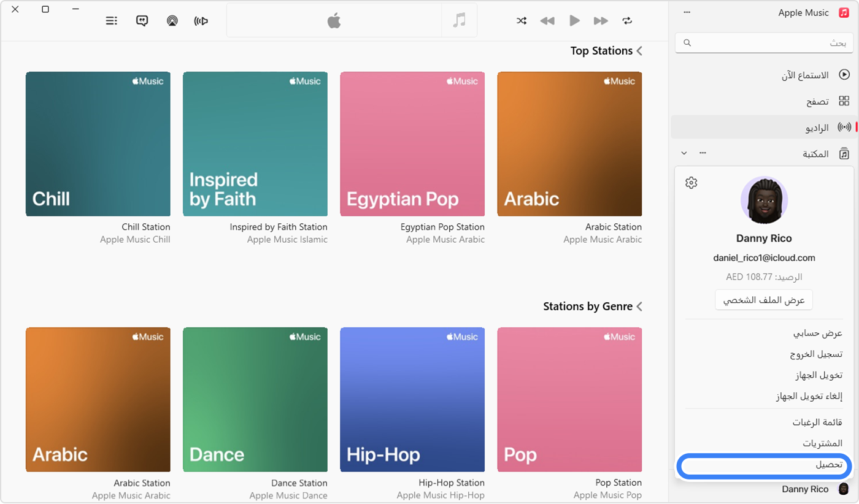Toggle repeat mode
Image resolution: width=859 pixels, height=504 pixels.
click(627, 21)
